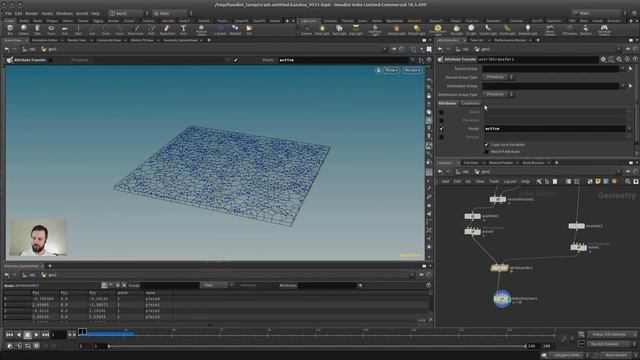Image resolution: width=640 pixels, height=360 pixels.
Task: Open network editor Layout menu
Action: [x=510, y=181]
